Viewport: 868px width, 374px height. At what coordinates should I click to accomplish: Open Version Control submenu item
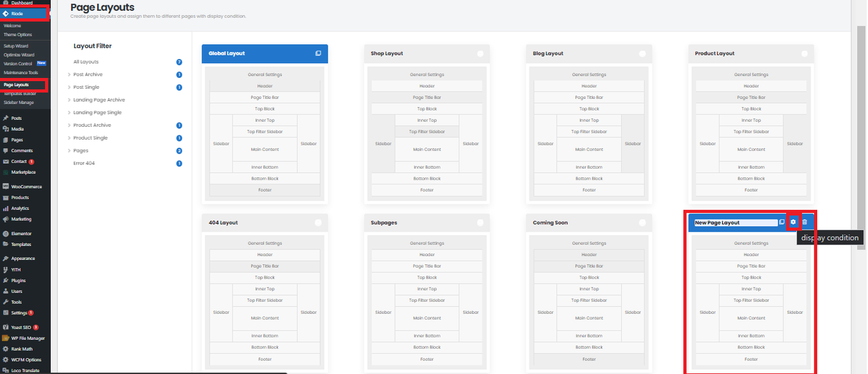click(18, 64)
